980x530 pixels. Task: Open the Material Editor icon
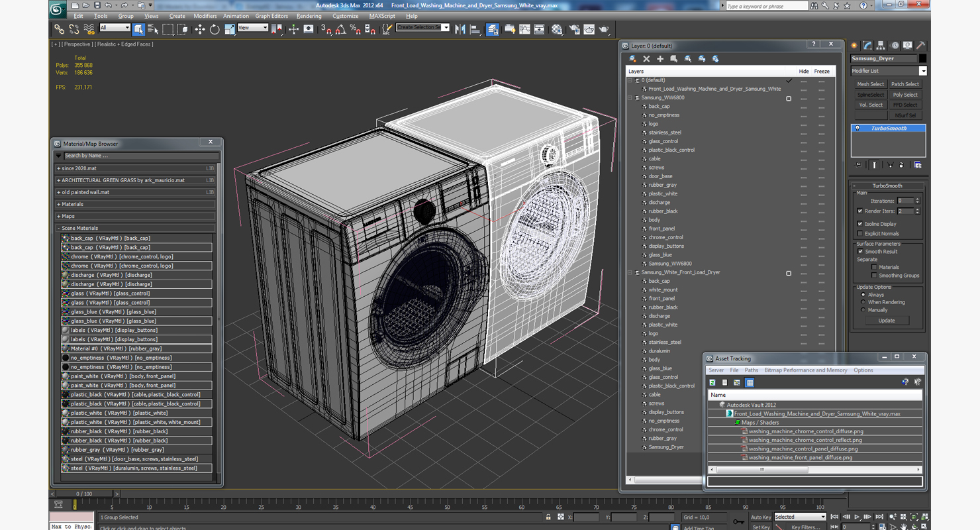[557, 29]
